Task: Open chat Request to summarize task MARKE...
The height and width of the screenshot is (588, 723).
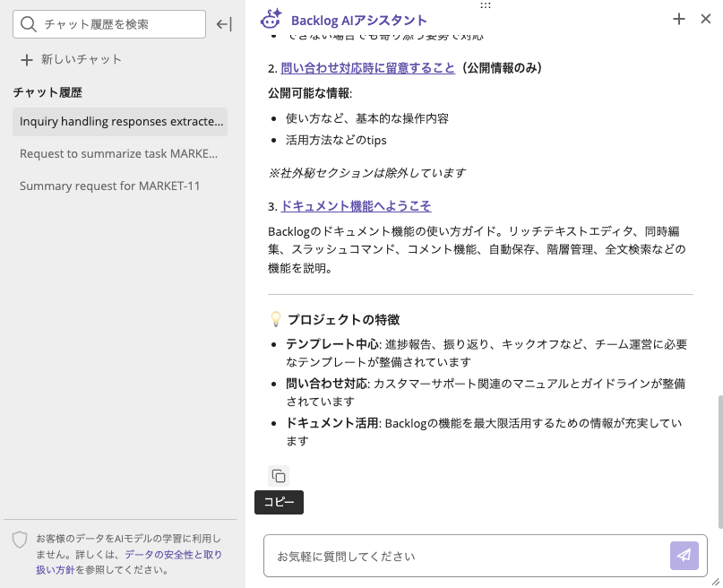Action: [x=118, y=153]
